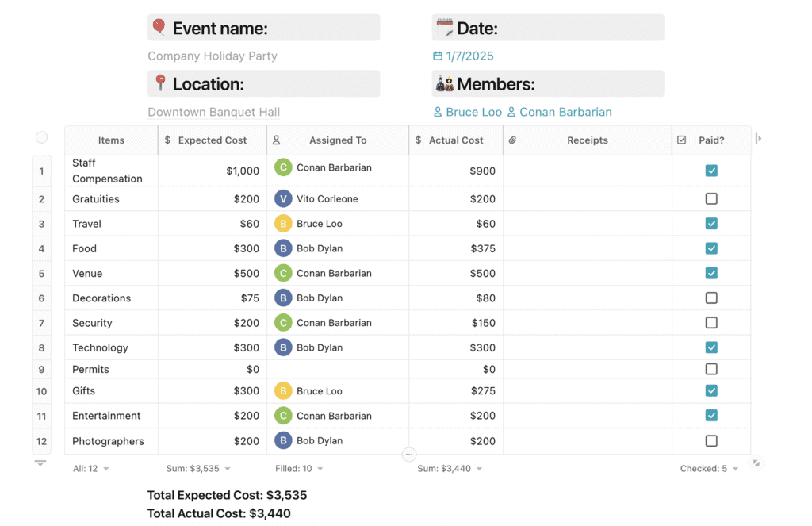Screen dimensions: 812x526
Task: Click the checkbox icon in Paid? header
Action: point(681,140)
